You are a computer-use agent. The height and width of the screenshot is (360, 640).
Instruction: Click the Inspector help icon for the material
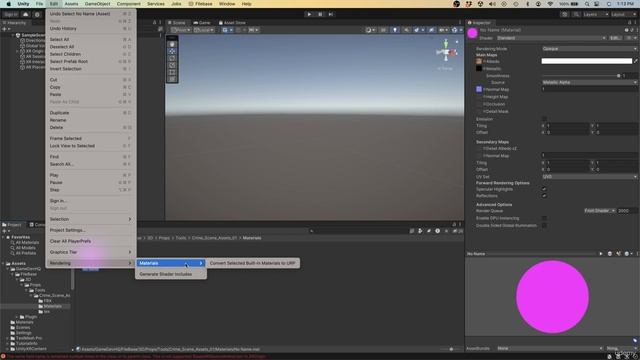(627, 30)
